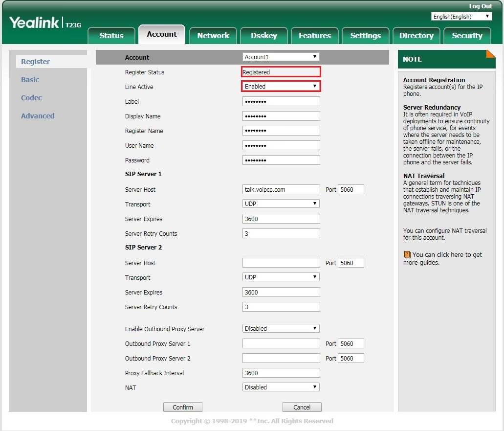Viewport: 504px width, 431px height.
Task: Click the Confirm button
Action: point(182,407)
